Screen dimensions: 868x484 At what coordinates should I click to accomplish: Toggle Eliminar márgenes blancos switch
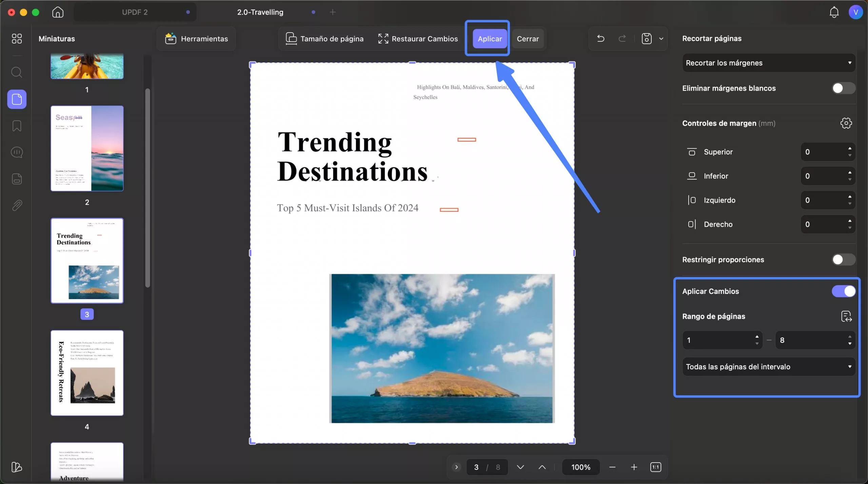(843, 88)
